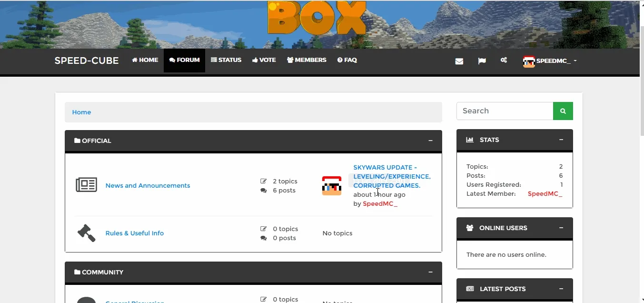Click the 'Topics:' stat label
The image size is (644, 303).
[x=477, y=167]
